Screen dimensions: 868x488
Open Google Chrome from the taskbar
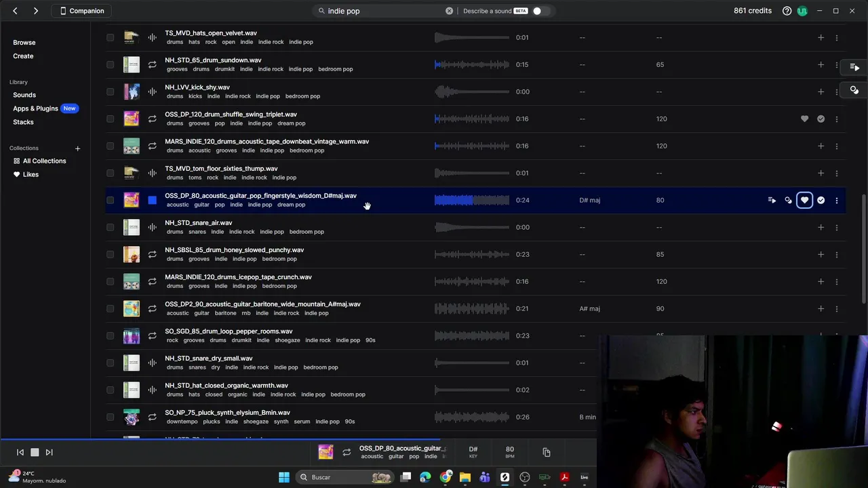(x=446, y=477)
